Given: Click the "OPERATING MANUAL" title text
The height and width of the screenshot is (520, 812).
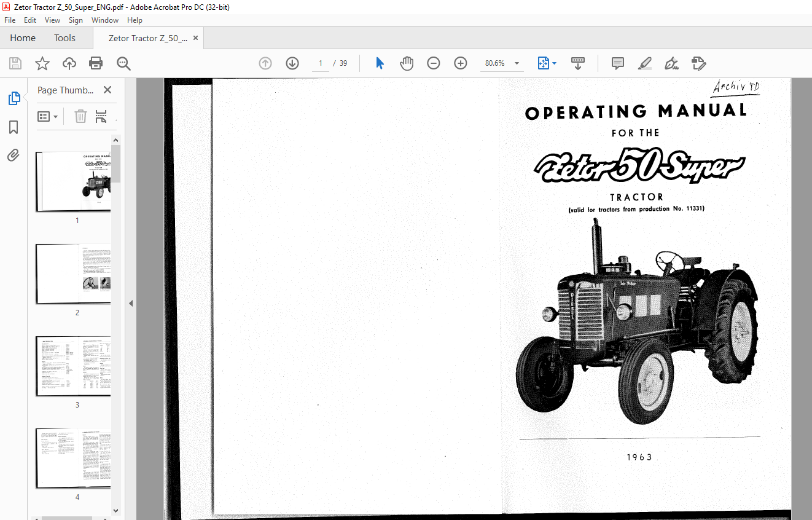Looking at the screenshot, I should pyautogui.click(x=636, y=112).
